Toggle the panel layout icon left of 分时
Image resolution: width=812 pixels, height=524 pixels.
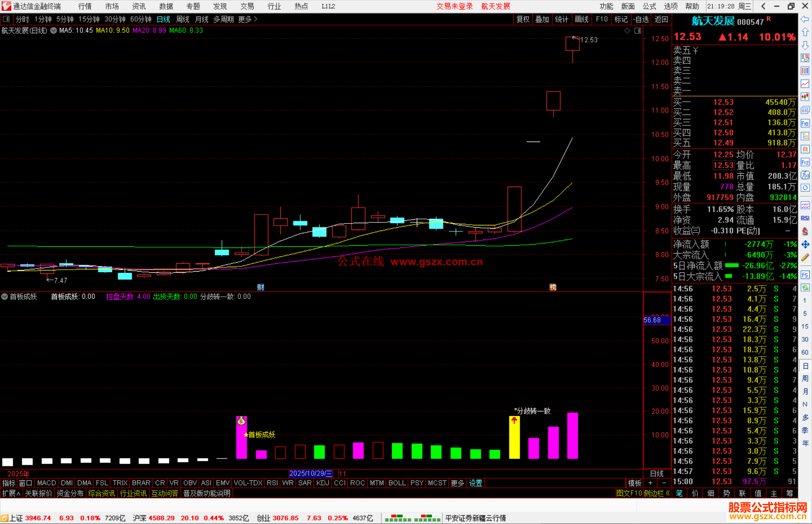[x=6, y=19]
